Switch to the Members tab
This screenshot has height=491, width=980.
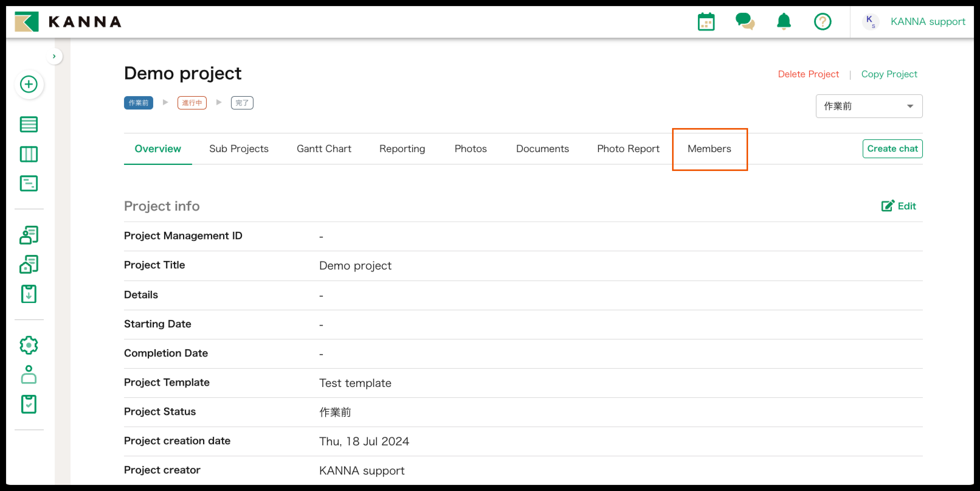click(709, 149)
